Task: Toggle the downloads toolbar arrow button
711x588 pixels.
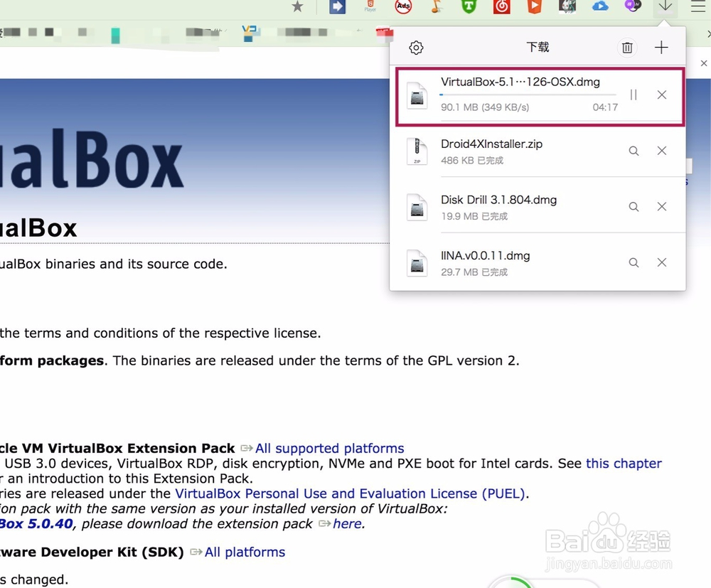Action: point(665,6)
